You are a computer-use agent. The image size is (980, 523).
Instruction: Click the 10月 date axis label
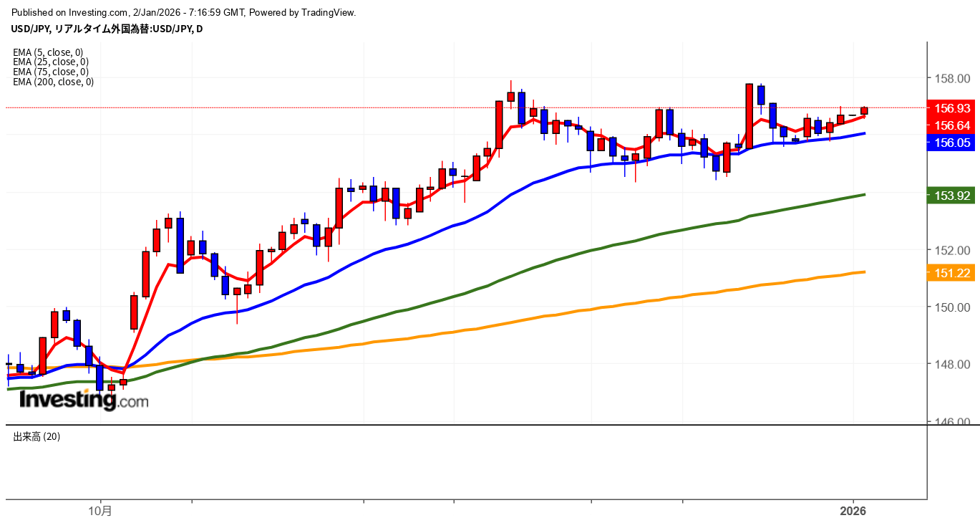tap(100, 512)
